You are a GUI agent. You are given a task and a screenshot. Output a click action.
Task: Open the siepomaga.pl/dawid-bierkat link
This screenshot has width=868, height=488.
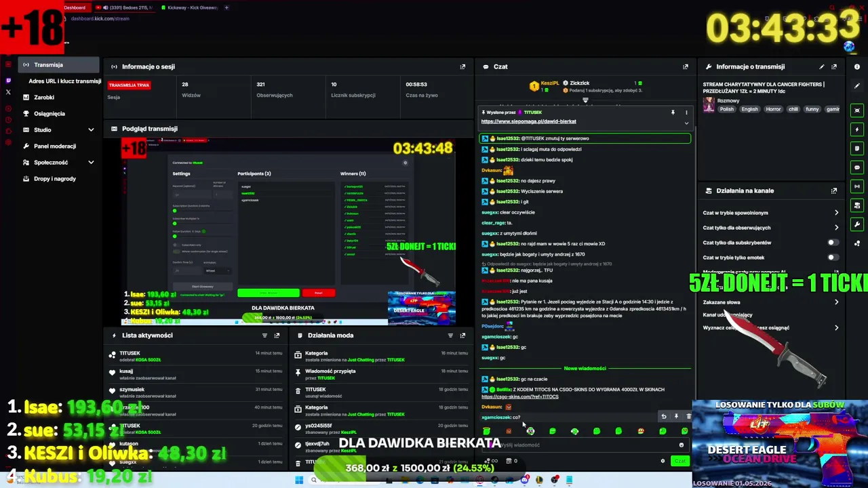click(x=528, y=121)
